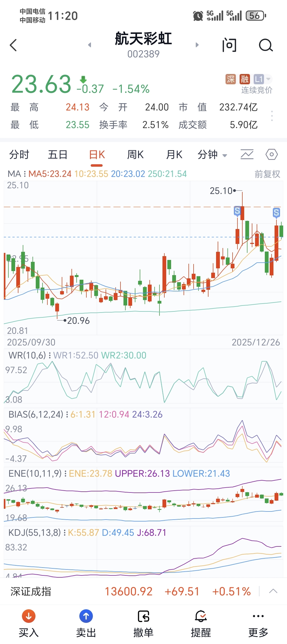Screen dimensions: 287x644
Task: Expand the 分钟 minute interval dropdown
Action: pyautogui.click(x=212, y=155)
